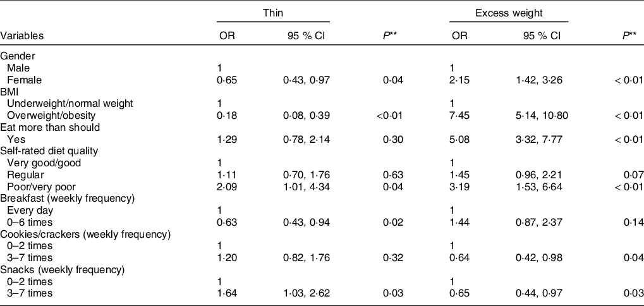This screenshot has height=306, width=644.
Task: Select the 'Every day' row label
Action: [x=30, y=209]
